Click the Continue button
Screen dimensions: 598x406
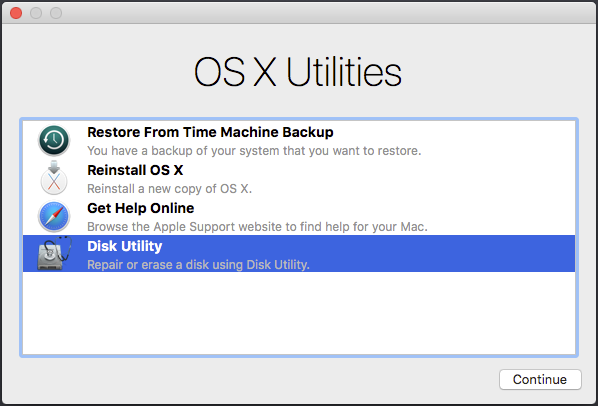tap(540, 379)
